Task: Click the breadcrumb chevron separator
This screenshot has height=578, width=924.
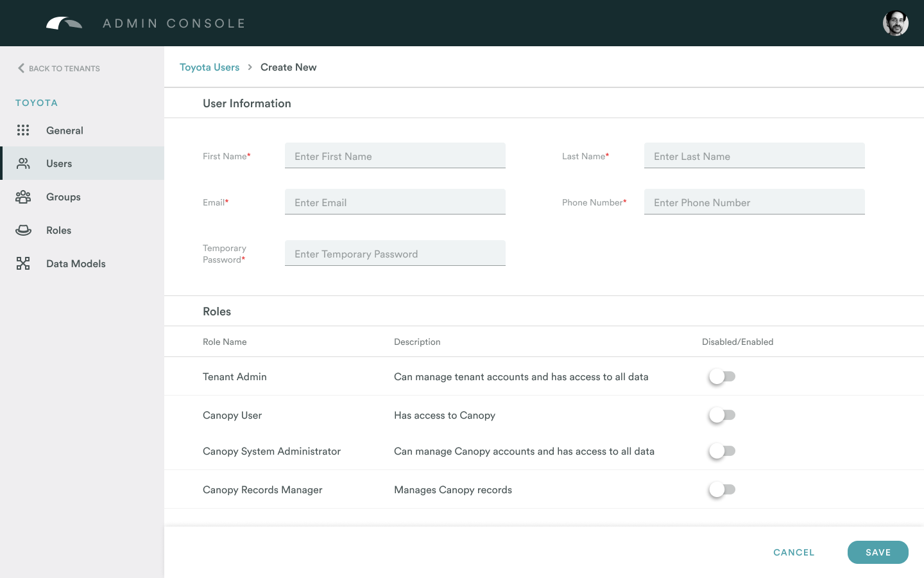Action: [x=250, y=67]
